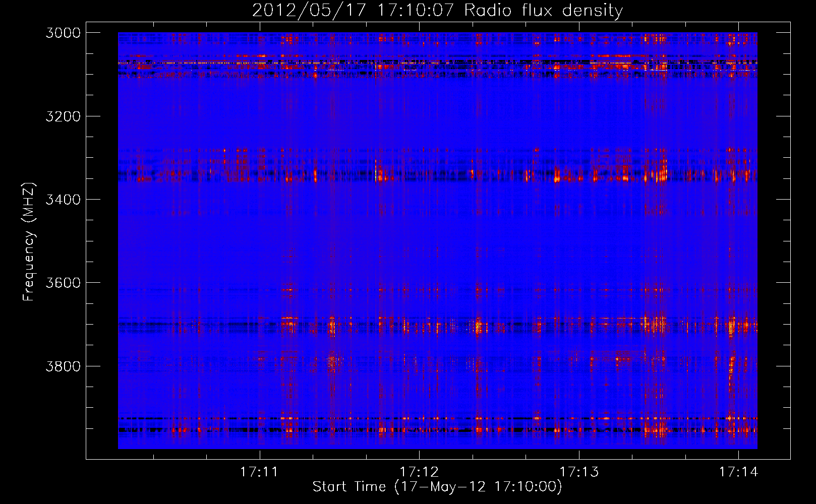The image size is (816, 504).
Task: Click the 17:13 time tick label
Action: [579, 472]
